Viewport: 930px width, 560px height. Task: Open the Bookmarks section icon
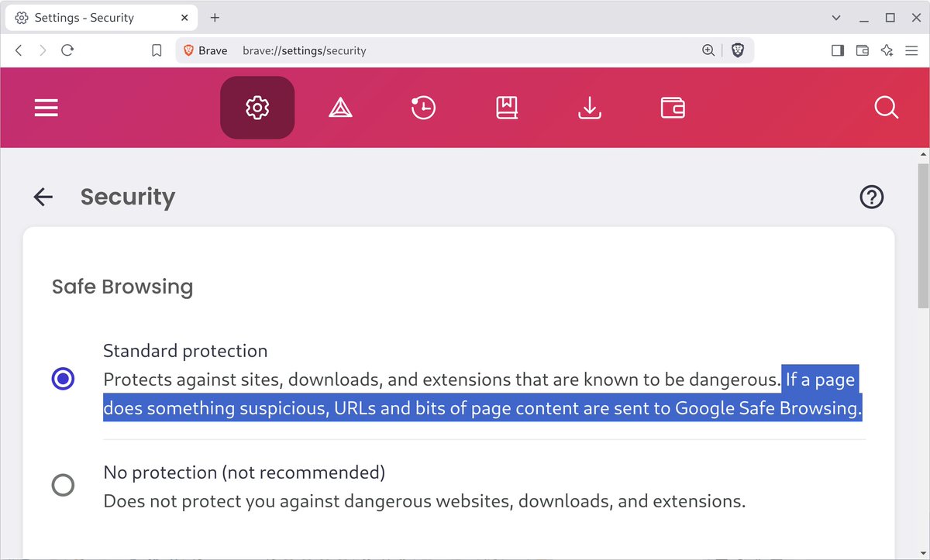click(x=506, y=108)
